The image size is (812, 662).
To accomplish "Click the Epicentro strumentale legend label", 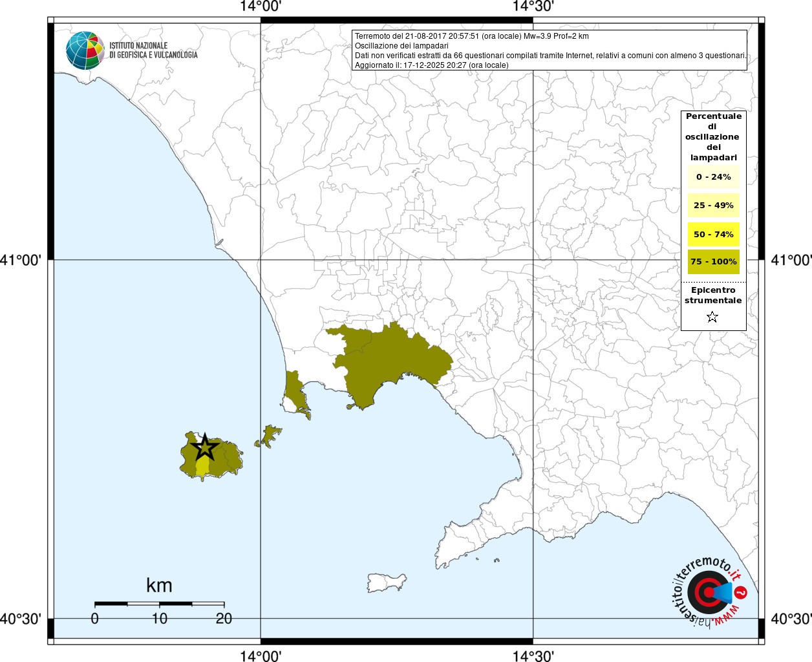I will [713, 295].
